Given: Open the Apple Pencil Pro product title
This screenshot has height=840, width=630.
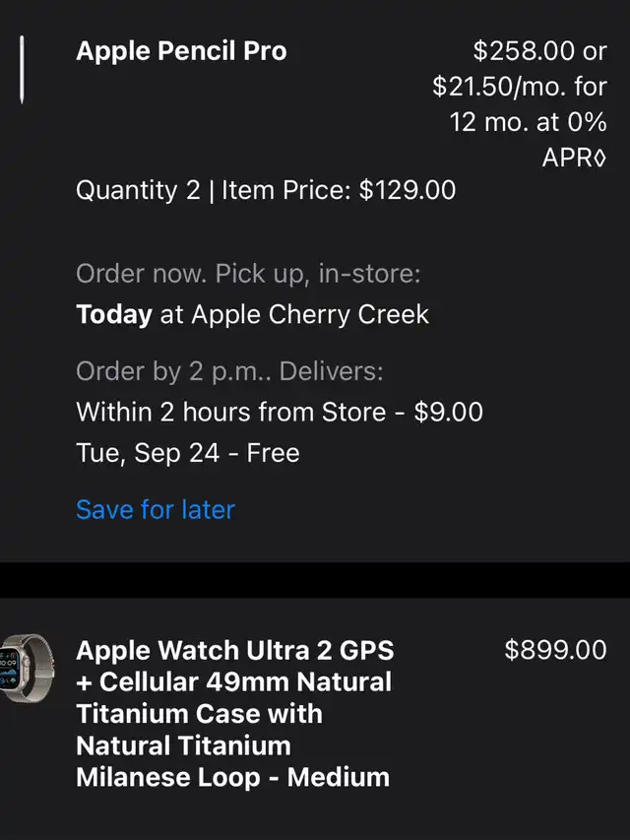Looking at the screenshot, I should coord(181,51).
